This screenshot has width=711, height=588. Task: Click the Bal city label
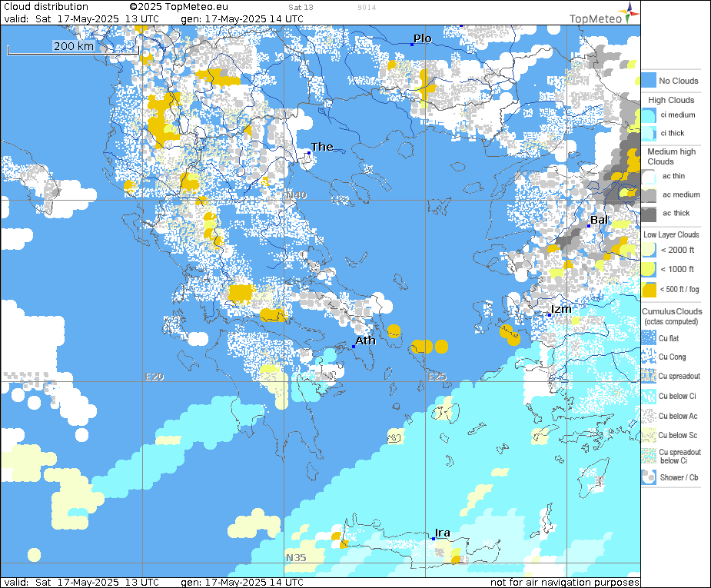point(599,220)
